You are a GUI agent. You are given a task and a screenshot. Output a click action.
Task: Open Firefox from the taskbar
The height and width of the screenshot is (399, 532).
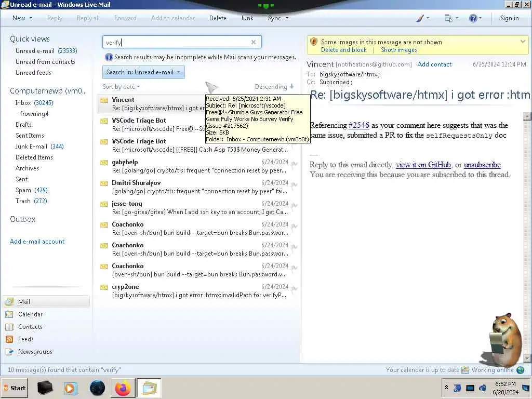pos(123,388)
